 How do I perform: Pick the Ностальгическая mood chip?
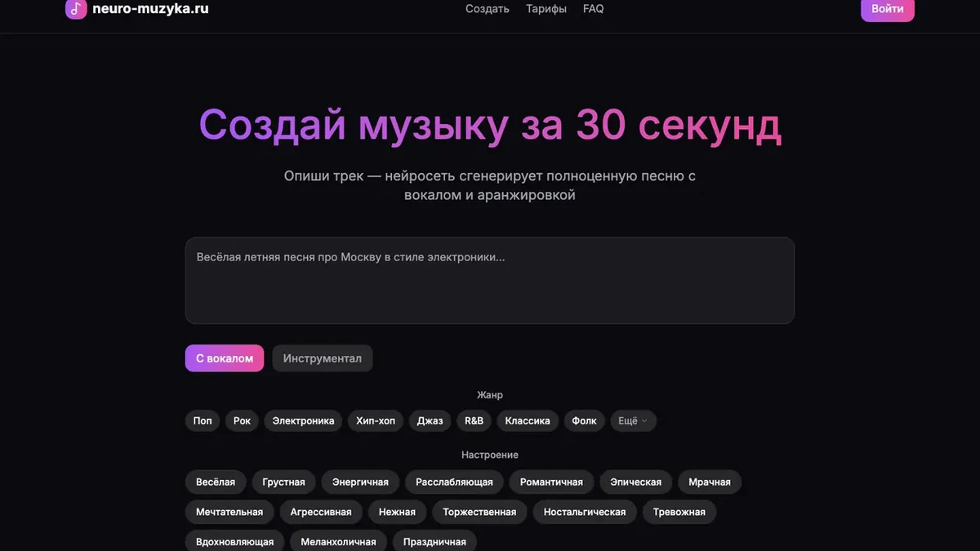[585, 513]
